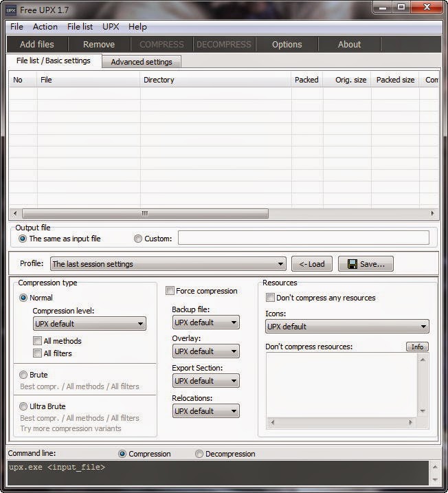Open the Overlay dropdown

click(205, 351)
